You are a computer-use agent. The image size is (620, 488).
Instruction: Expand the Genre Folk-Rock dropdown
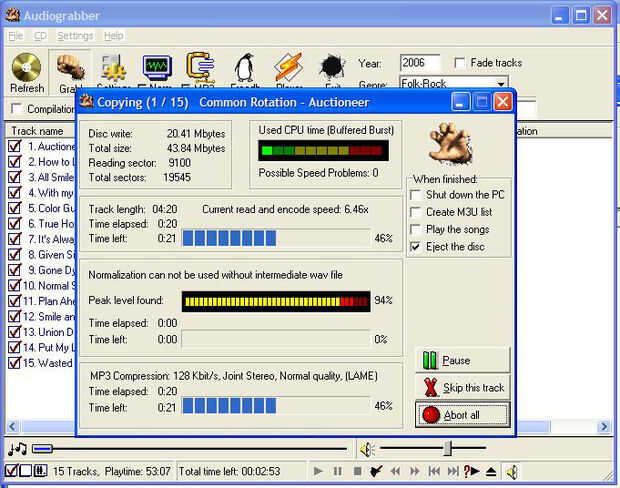(x=501, y=83)
